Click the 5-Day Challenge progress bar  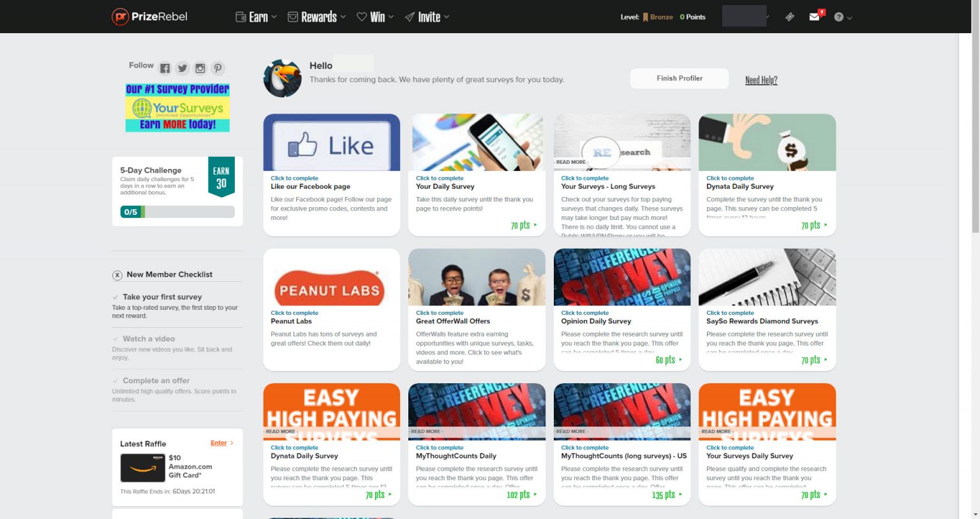[x=177, y=212]
